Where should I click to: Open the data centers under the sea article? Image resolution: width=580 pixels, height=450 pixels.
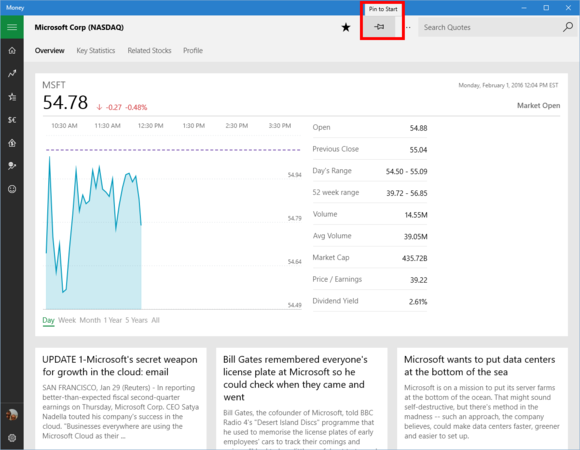pos(482,399)
